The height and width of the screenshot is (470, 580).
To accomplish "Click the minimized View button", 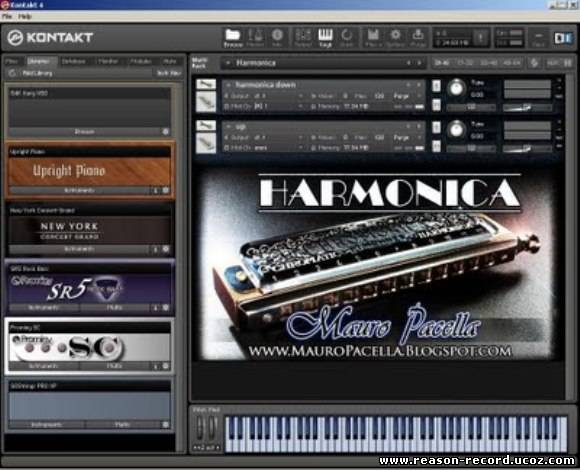I will coord(538,38).
